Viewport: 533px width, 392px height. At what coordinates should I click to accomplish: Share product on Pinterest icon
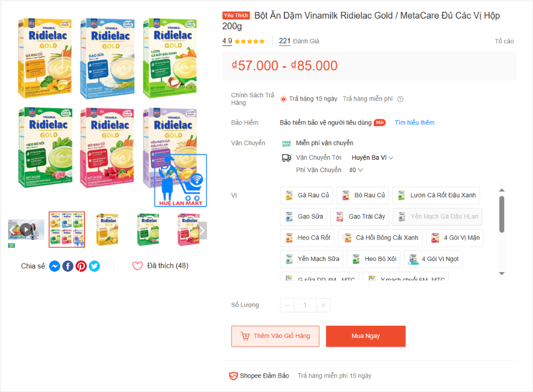(x=81, y=266)
